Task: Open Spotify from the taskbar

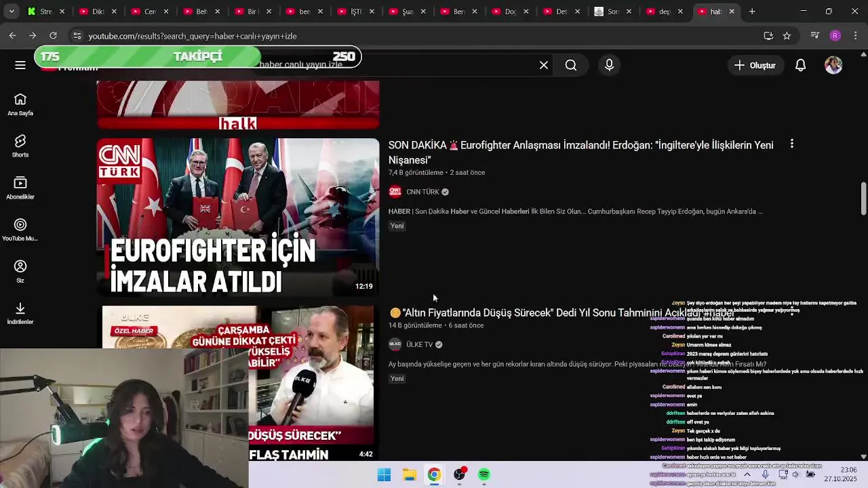Action: pyautogui.click(x=484, y=474)
